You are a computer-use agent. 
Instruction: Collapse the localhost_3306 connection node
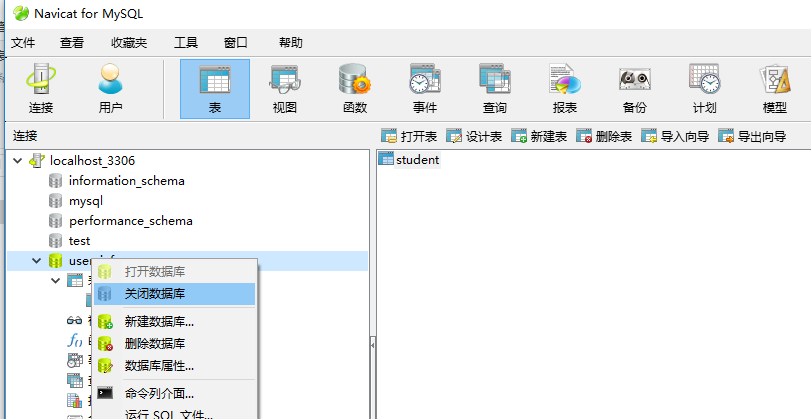(x=18, y=161)
